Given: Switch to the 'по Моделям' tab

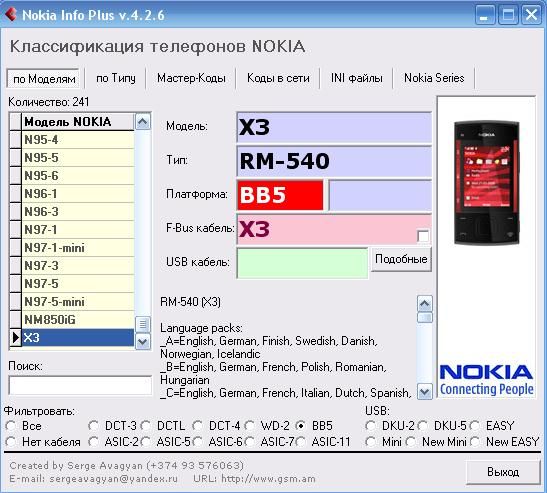Looking at the screenshot, I should click(43, 79).
